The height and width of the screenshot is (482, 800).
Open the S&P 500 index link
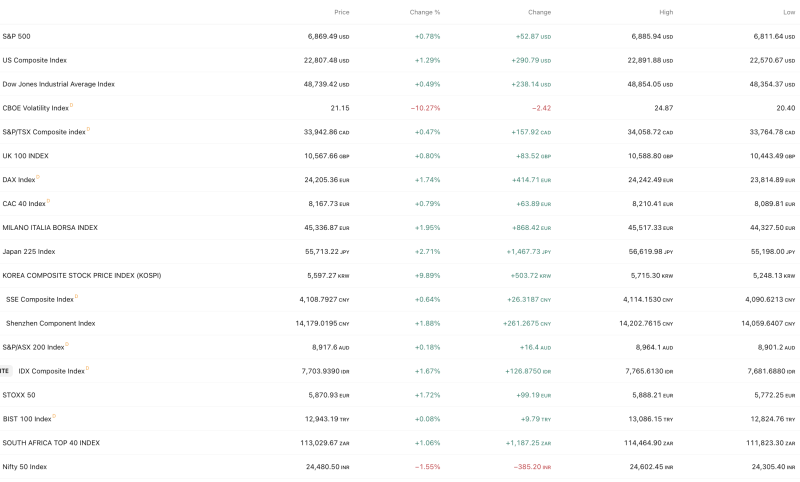point(17,36)
